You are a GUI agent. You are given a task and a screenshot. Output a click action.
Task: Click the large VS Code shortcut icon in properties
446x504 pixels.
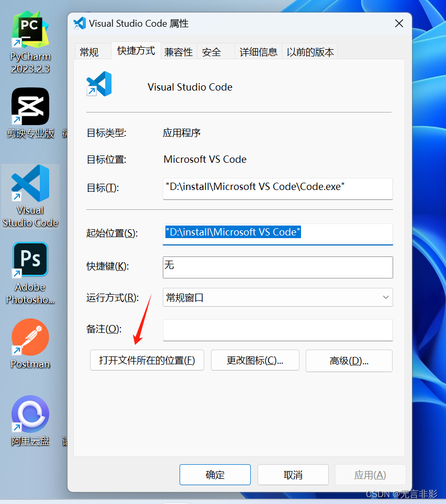(99, 84)
